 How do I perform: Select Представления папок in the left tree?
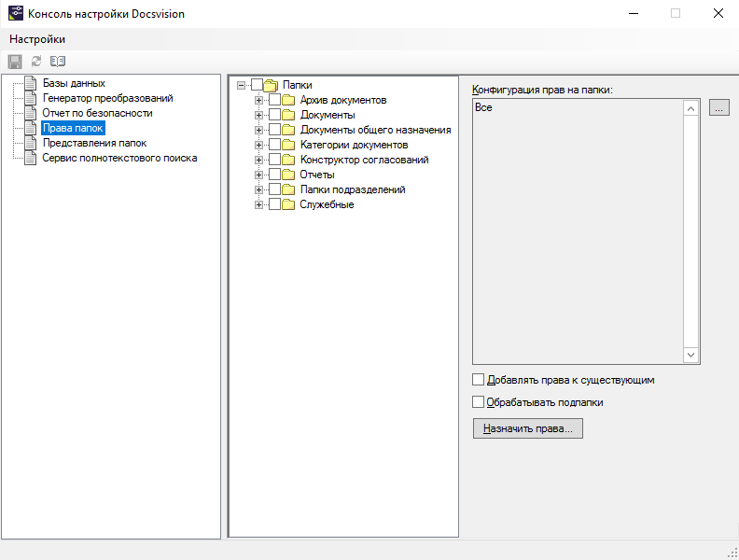pyautogui.click(x=94, y=143)
